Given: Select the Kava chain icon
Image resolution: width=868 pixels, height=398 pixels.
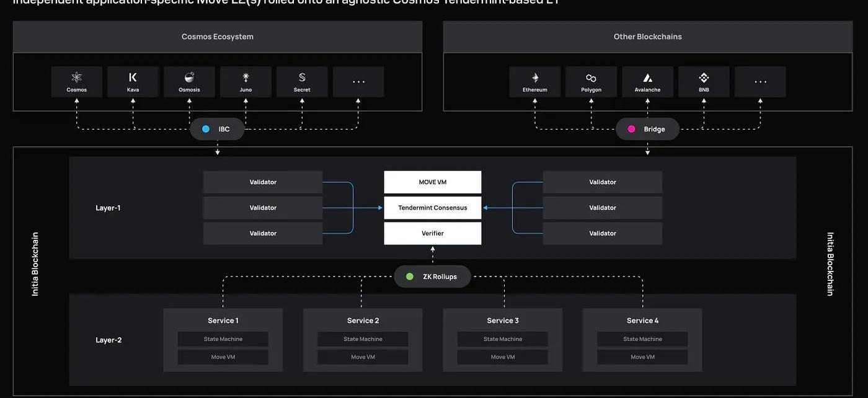Looking at the screenshot, I should click(x=133, y=77).
